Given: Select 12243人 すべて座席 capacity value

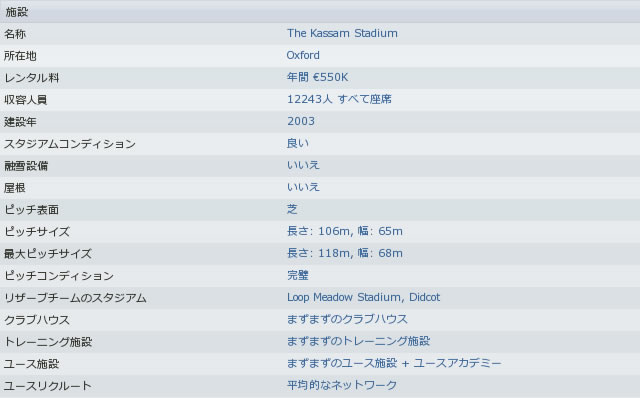Looking at the screenshot, I should point(339,99).
